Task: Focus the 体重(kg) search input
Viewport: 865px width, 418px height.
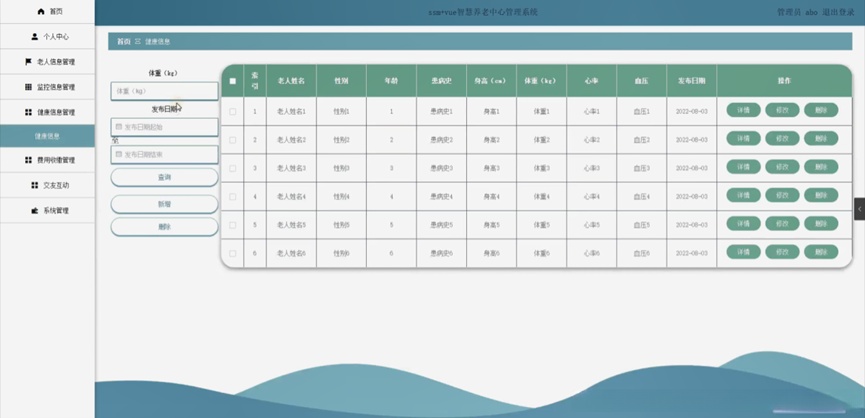Action: pos(164,91)
